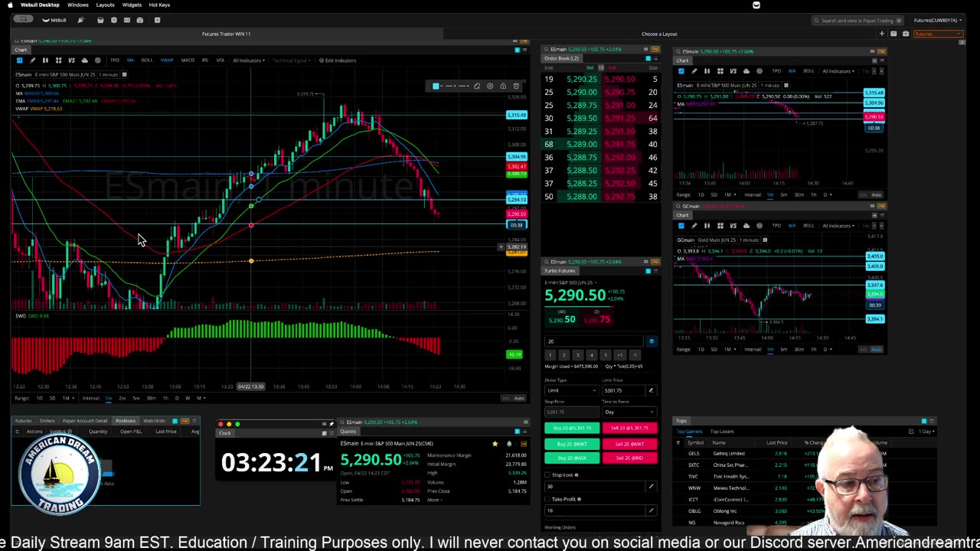The height and width of the screenshot is (551, 980).
Task: Toggle the MA indicator in main chart
Action: [131, 60]
